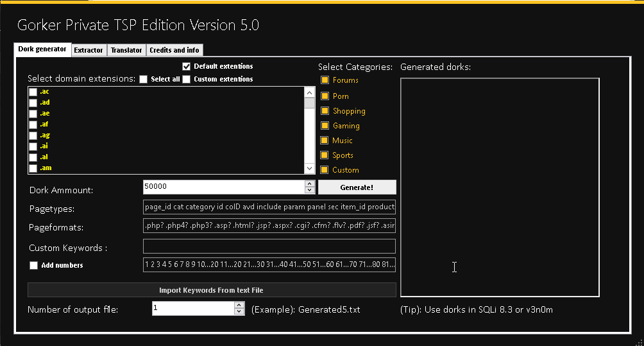The height and width of the screenshot is (346, 644).
Task: Click the extension list scroll down arrow
Action: coord(310,168)
